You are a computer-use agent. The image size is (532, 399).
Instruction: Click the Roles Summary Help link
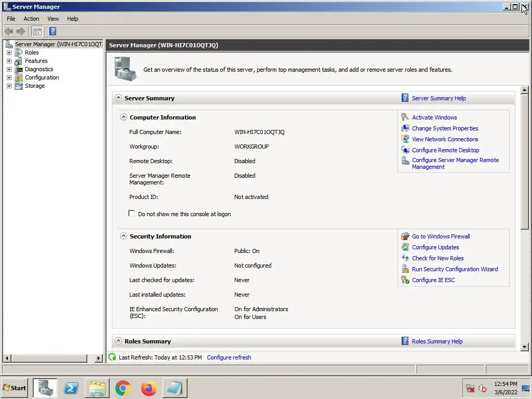click(437, 341)
